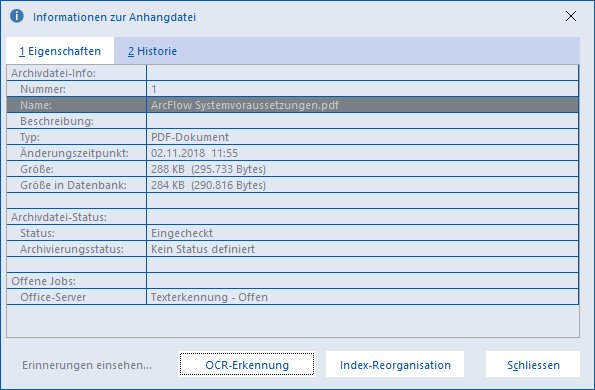Screen dimensions: 595x390
Task: Select the Änderungszeitpunkt label
Action: [x=77, y=153]
